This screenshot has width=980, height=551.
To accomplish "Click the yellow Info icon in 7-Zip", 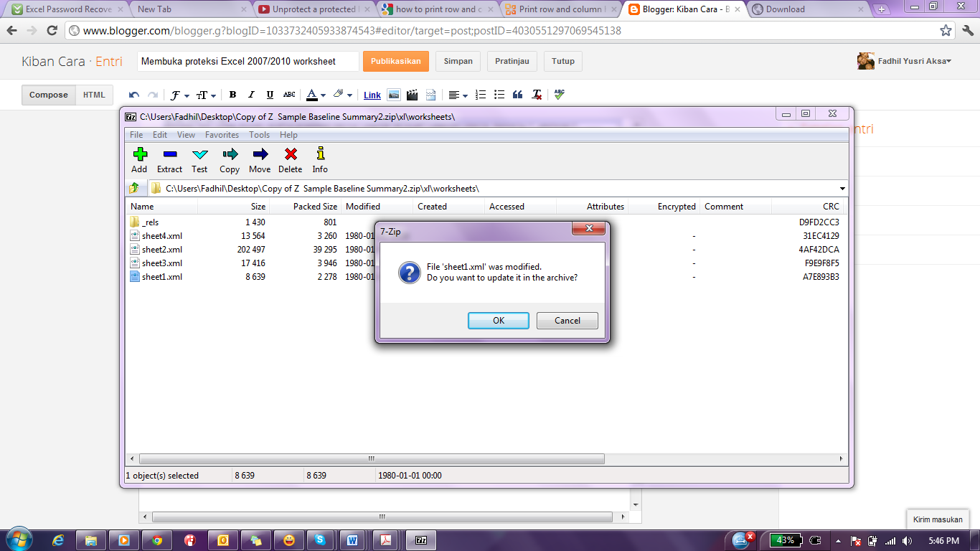I will click(320, 154).
